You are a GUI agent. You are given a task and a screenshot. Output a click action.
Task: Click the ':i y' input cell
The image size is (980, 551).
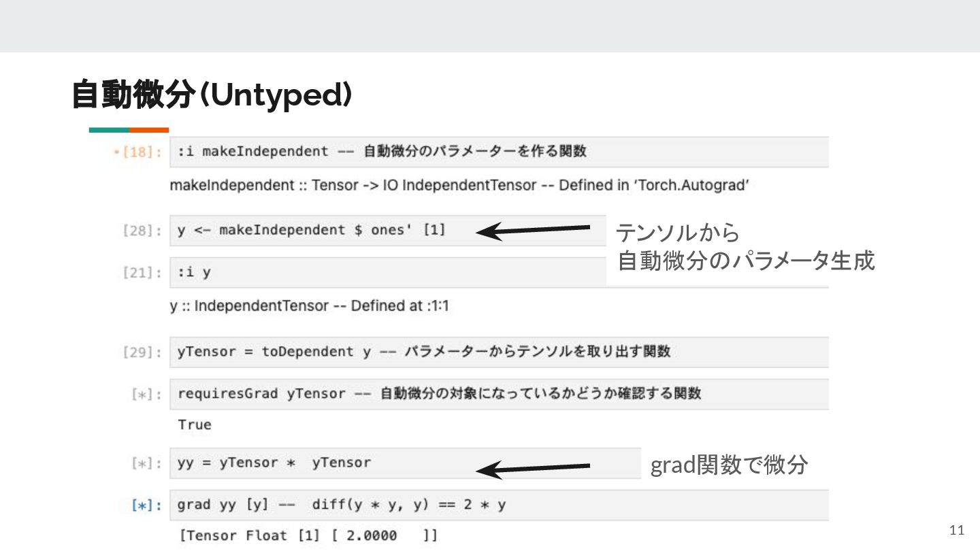click(x=387, y=273)
